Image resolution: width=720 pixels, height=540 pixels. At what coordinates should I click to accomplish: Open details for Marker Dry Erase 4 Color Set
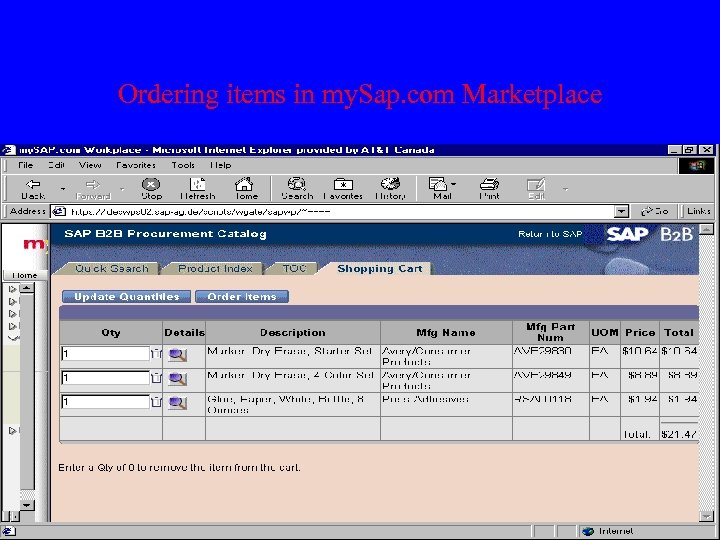point(177,379)
